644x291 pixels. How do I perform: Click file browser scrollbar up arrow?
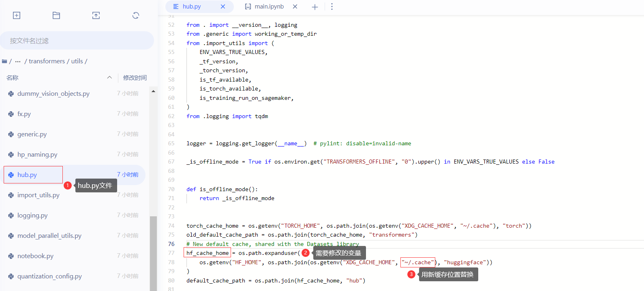(153, 91)
